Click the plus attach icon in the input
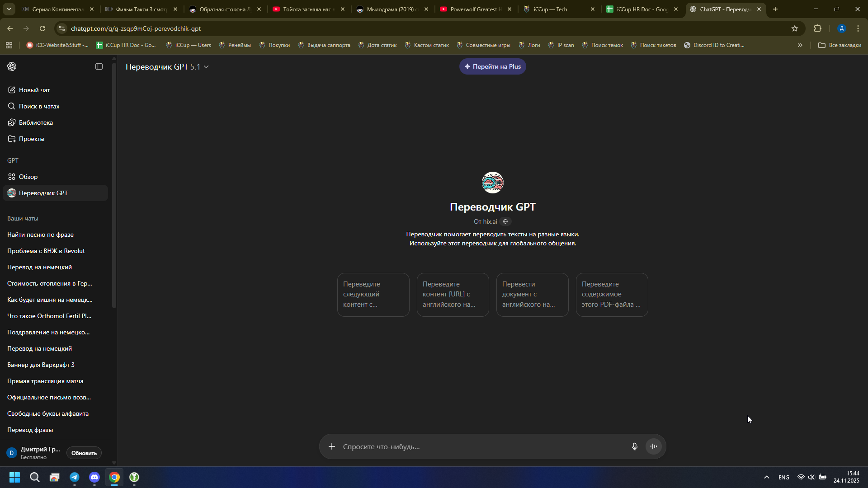 [332, 446]
